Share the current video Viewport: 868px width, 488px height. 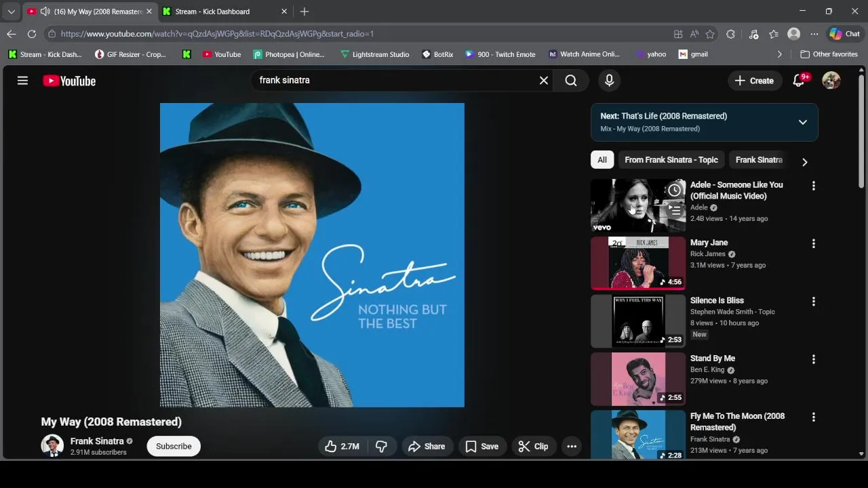427,446
